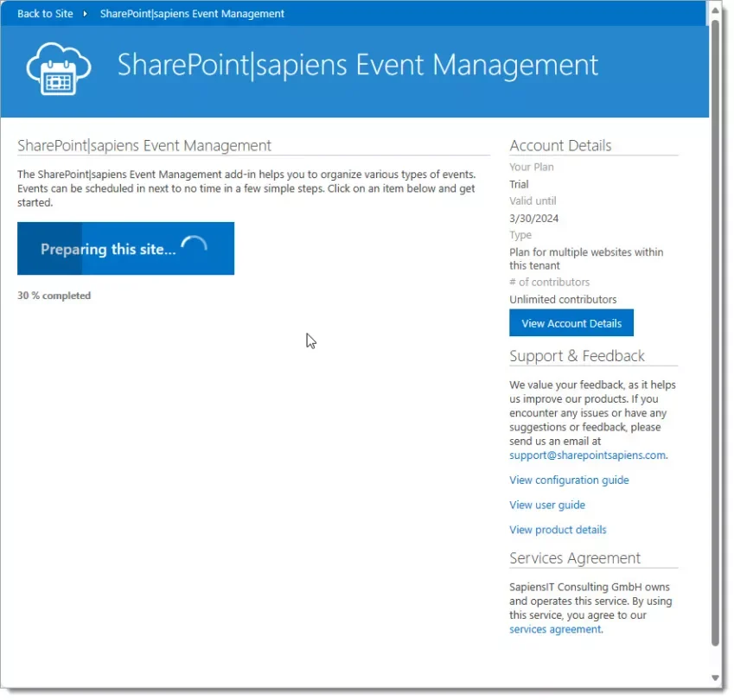Click the services agreement link

(x=554, y=629)
